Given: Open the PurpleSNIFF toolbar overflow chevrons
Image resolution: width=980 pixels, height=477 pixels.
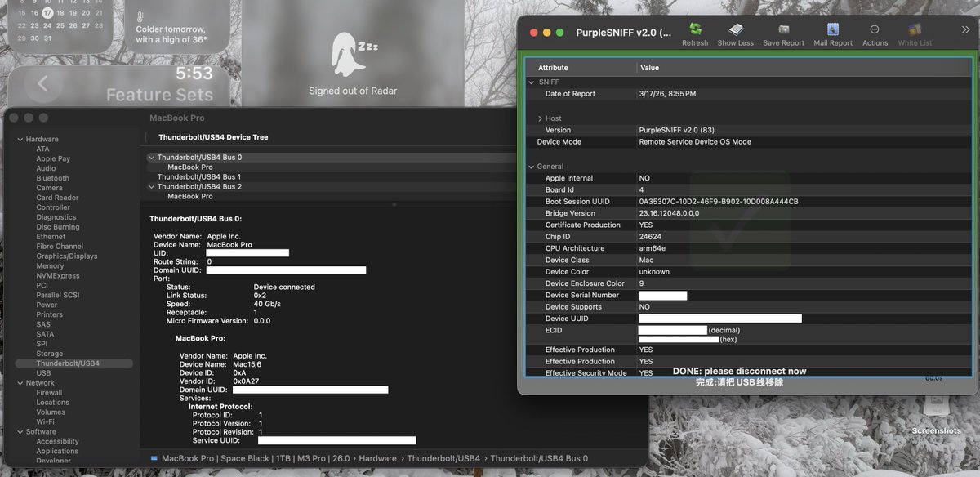Looking at the screenshot, I should pyautogui.click(x=965, y=30).
